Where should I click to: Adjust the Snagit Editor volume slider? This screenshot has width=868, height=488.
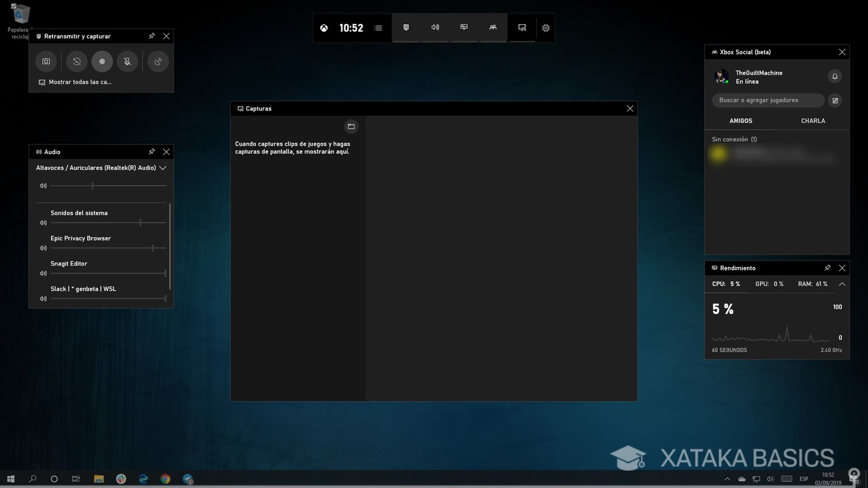[164, 273]
